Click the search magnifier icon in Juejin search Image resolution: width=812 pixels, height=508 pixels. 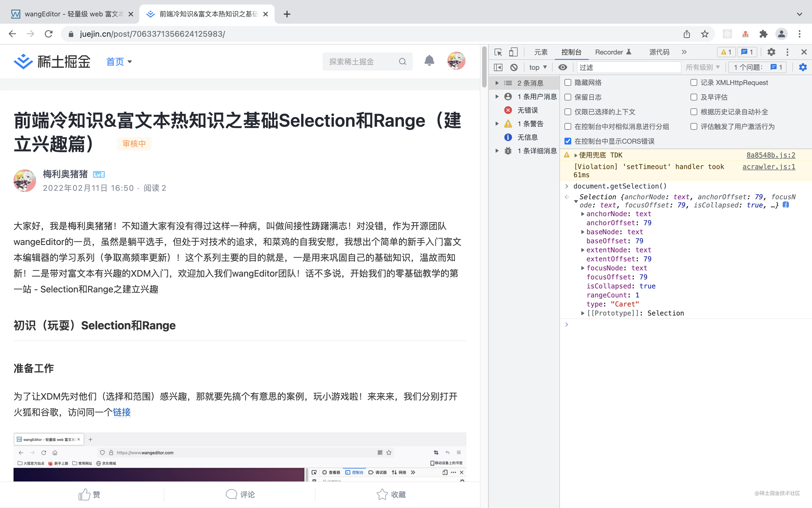point(402,62)
